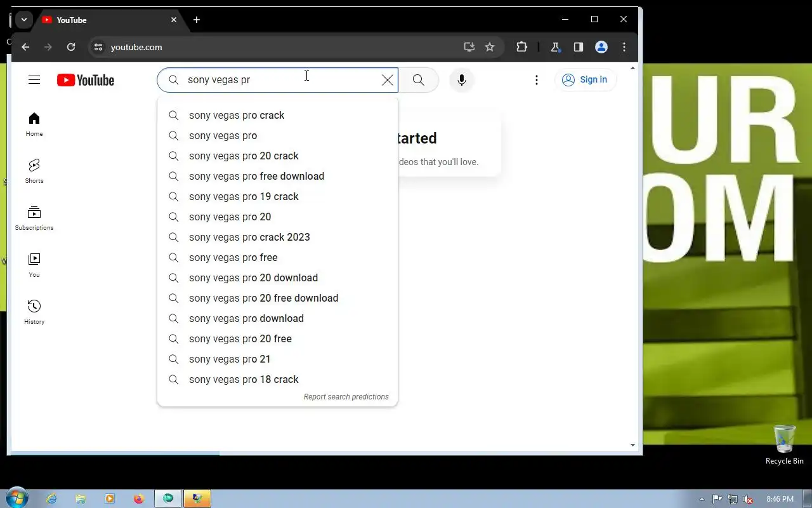The image size is (812, 508).
Task: Toggle Chrome side panel
Action: pyautogui.click(x=578, y=47)
